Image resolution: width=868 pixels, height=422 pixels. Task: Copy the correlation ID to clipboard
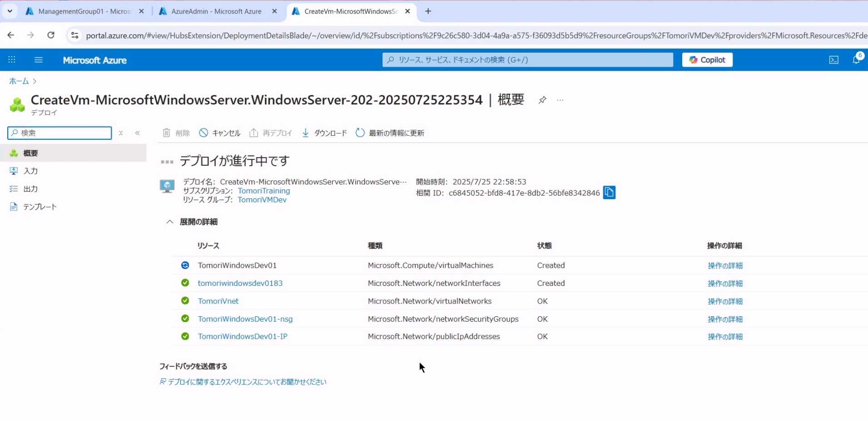[609, 193]
